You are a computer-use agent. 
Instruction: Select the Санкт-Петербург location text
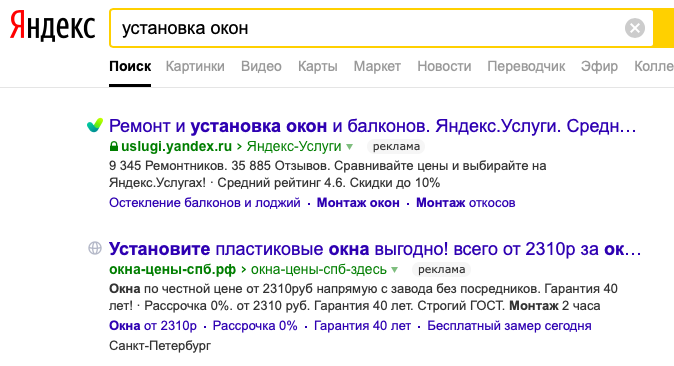tap(160, 345)
